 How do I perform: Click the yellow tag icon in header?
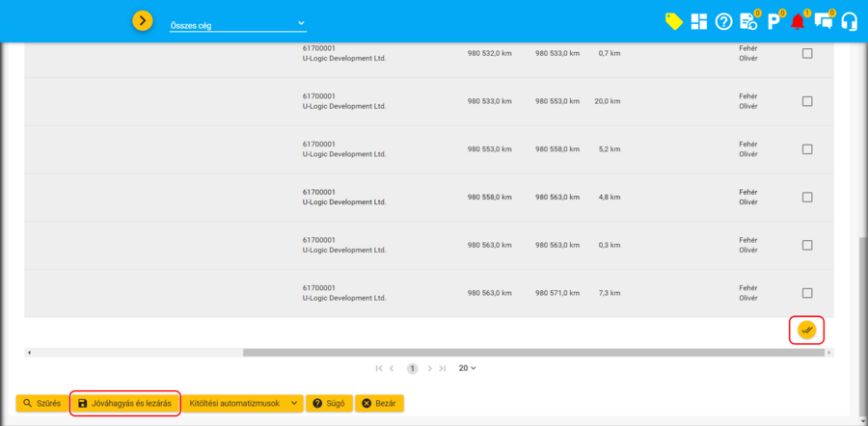[x=674, y=21]
